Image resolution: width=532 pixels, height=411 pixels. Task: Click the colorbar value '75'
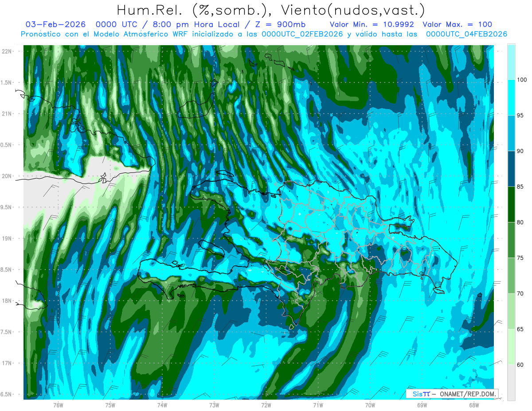point(520,258)
